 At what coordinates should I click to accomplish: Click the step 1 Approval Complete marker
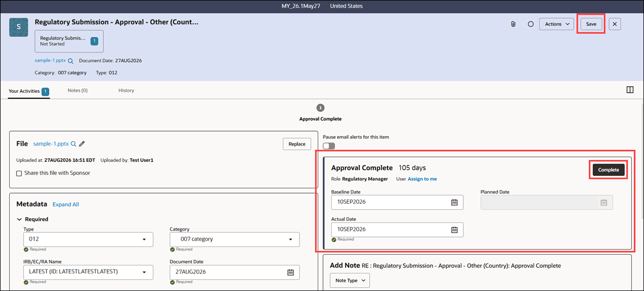click(320, 108)
